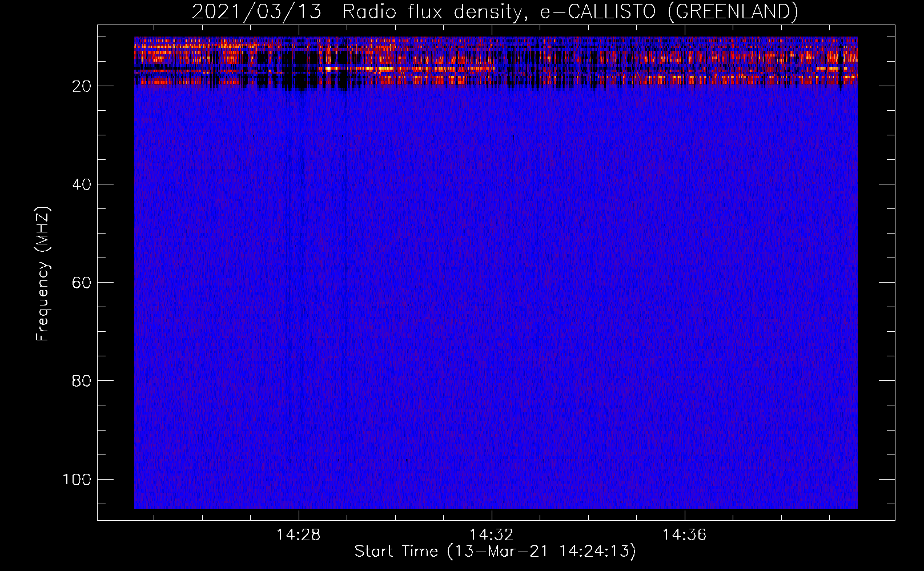
Task: Click the 'Frequency (MHZ)' axis label
Action: pyautogui.click(x=43, y=274)
